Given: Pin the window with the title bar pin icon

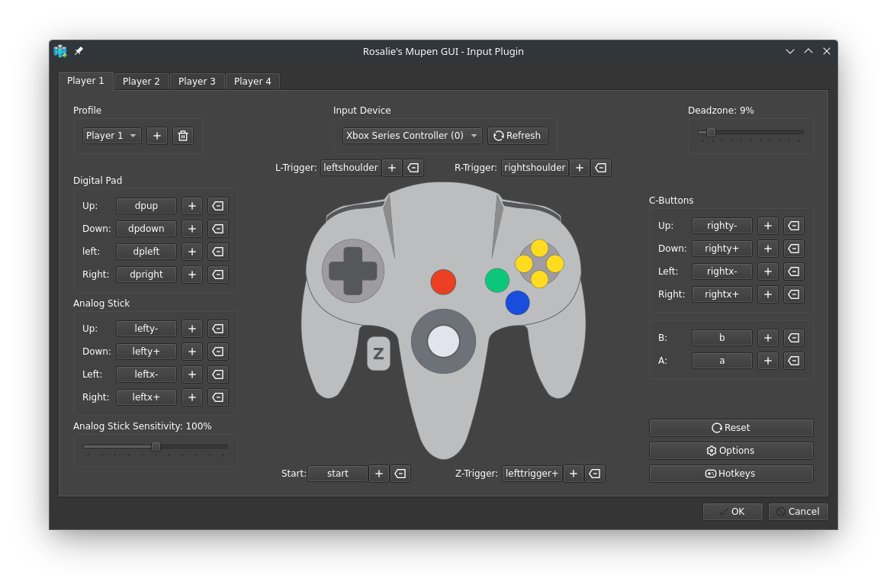Looking at the screenshot, I should (79, 52).
